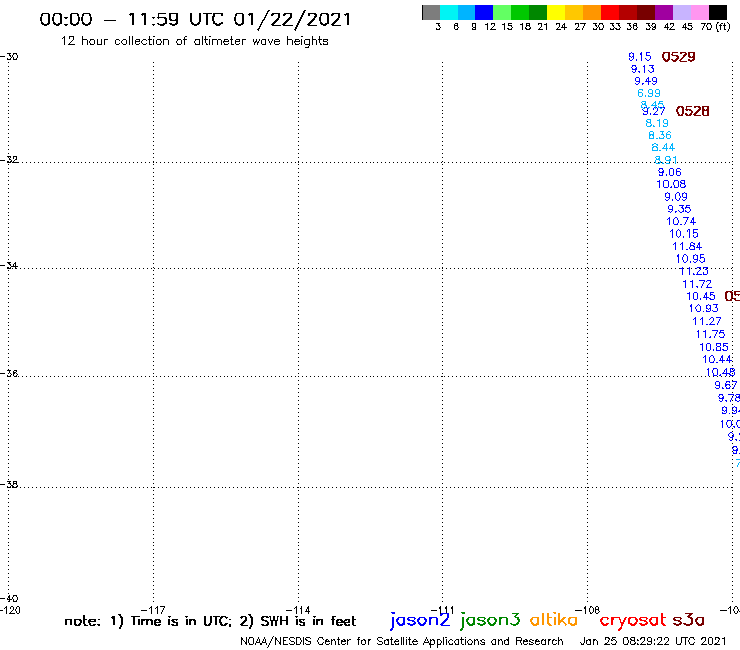740x650 pixels.
Task: Click the -108 longitude axis label
Action: click(588, 610)
